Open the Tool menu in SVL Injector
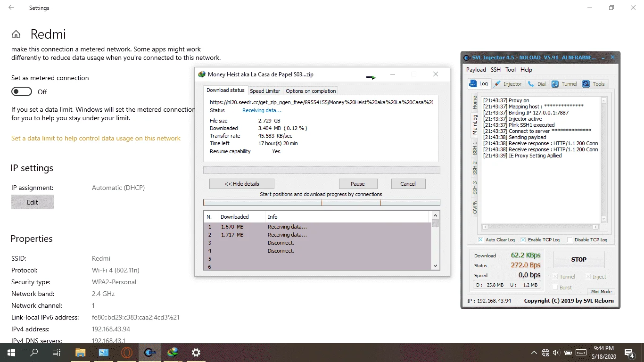This screenshot has width=644, height=362. 511,70
